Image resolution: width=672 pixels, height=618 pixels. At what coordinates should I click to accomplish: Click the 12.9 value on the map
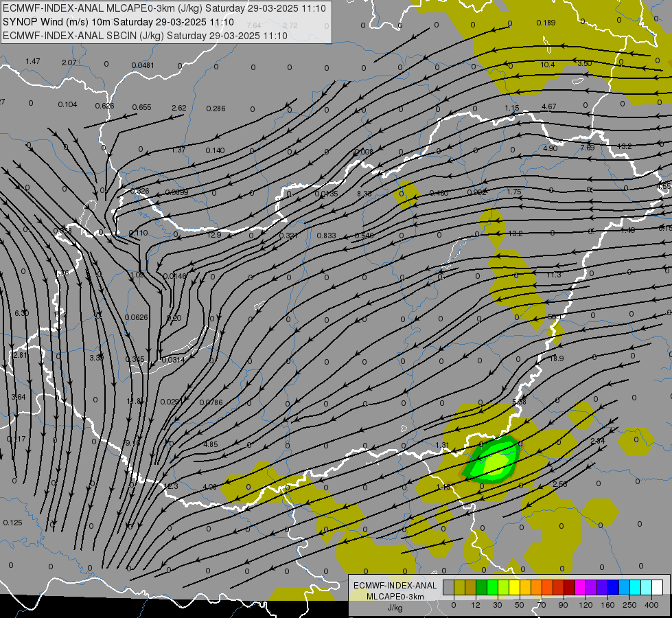[214, 235]
